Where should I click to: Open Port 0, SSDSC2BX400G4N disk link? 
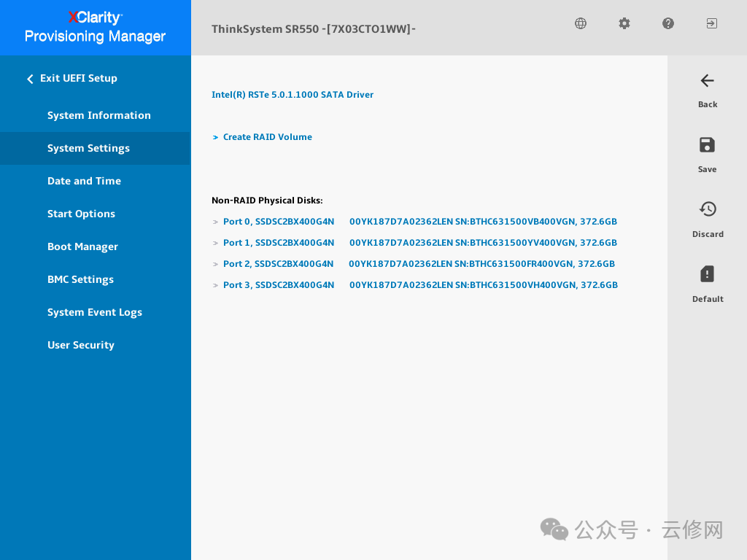tap(279, 222)
